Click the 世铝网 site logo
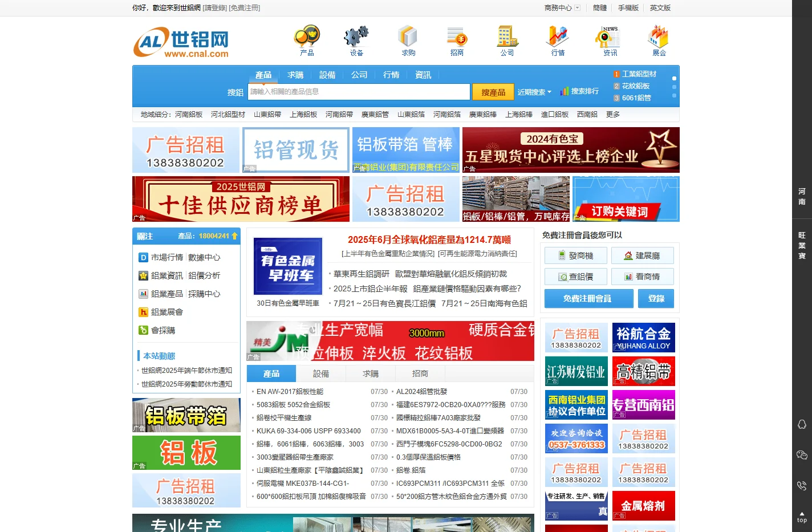The height and width of the screenshot is (532, 812). click(x=181, y=43)
